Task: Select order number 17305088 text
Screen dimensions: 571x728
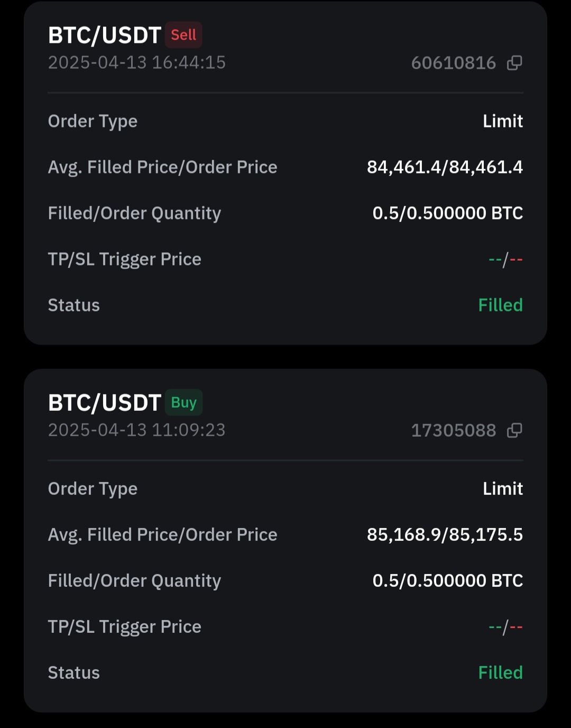Action: tap(454, 430)
